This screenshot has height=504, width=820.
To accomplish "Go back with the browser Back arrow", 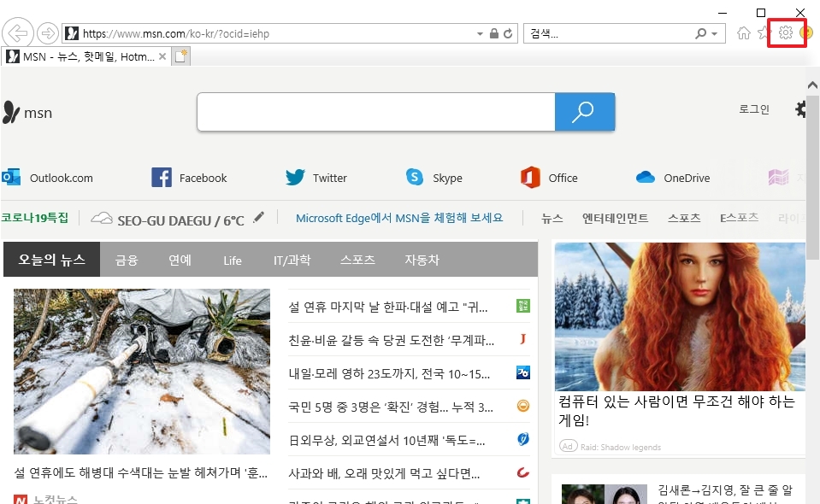I will point(17,33).
